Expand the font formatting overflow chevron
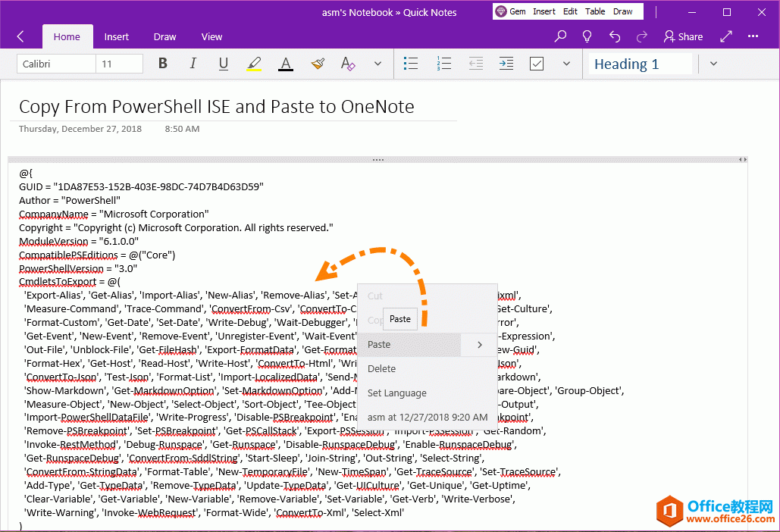The width and height of the screenshot is (780, 532). (377, 64)
